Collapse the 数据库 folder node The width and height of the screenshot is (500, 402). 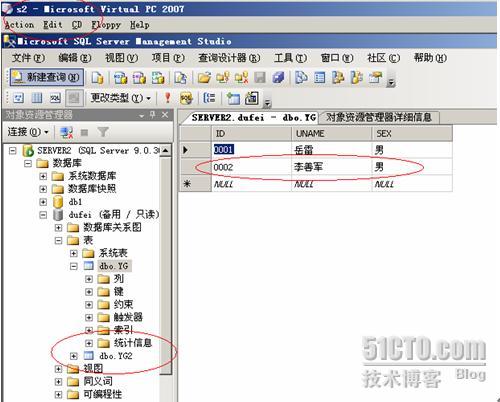pyautogui.click(x=28, y=163)
